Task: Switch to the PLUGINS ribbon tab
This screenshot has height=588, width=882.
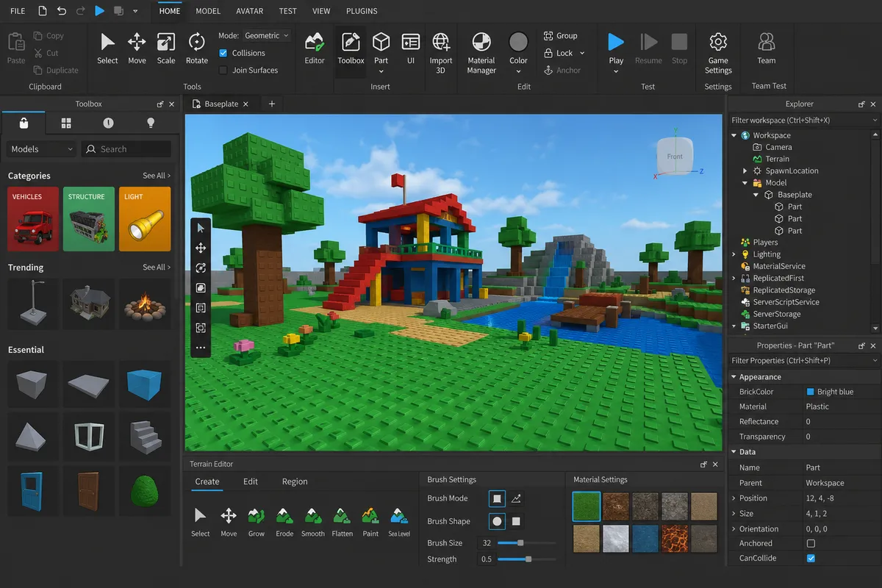Action: click(x=362, y=11)
